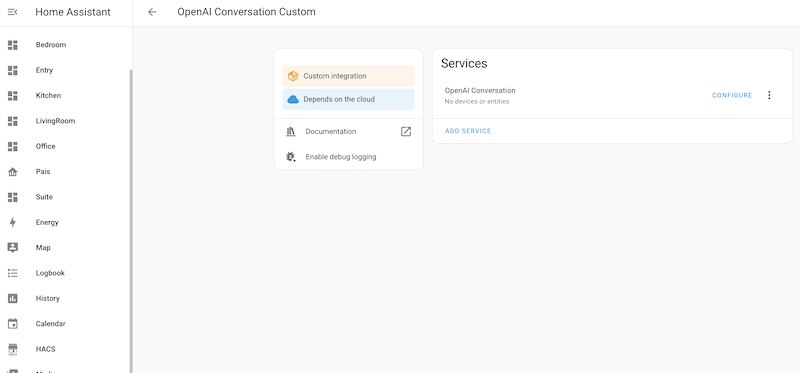This screenshot has width=800, height=373.
Task: Click the custom integration box icon
Action: [293, 76]
